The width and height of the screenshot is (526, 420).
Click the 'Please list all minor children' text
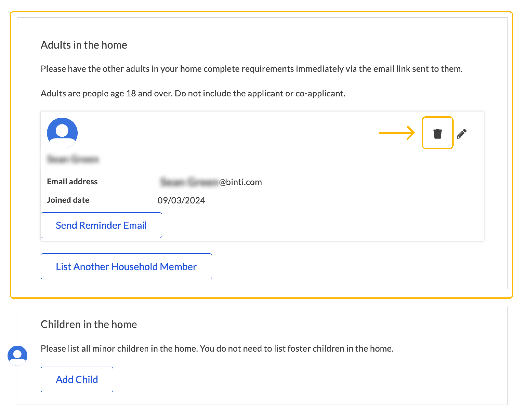pyautogui.click(x=217, y=349)
